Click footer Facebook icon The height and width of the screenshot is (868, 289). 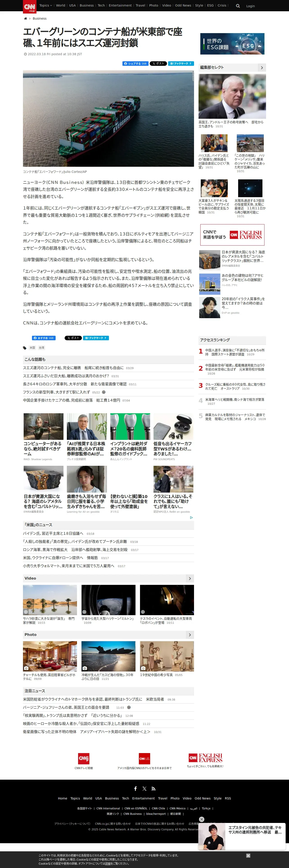pos(135,788)
